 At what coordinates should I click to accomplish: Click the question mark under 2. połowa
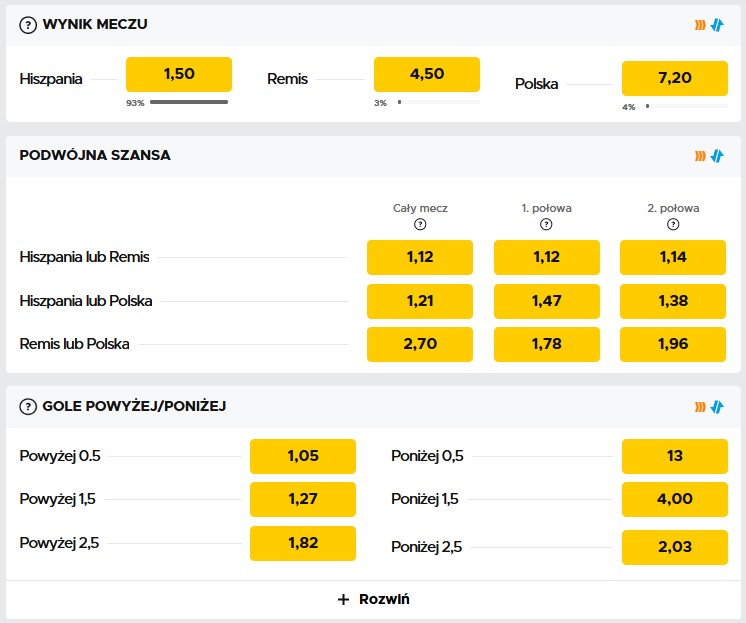point(672,224)
